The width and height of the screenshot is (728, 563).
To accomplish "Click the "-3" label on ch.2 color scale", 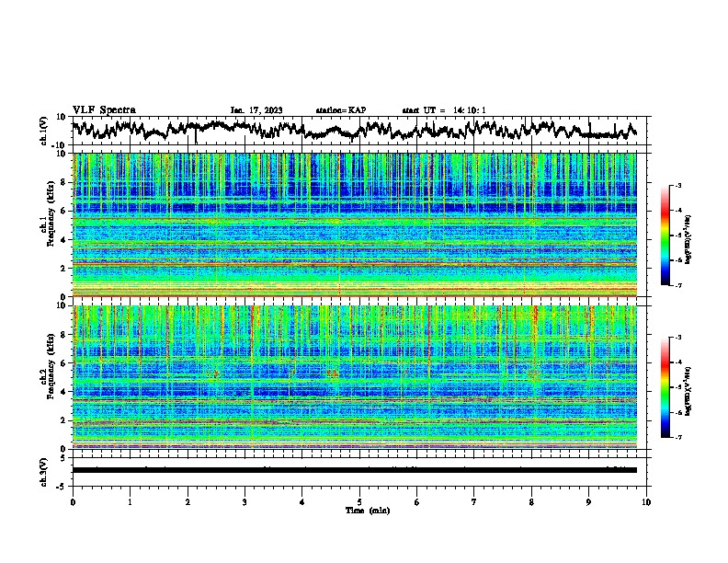I will 677,338.
